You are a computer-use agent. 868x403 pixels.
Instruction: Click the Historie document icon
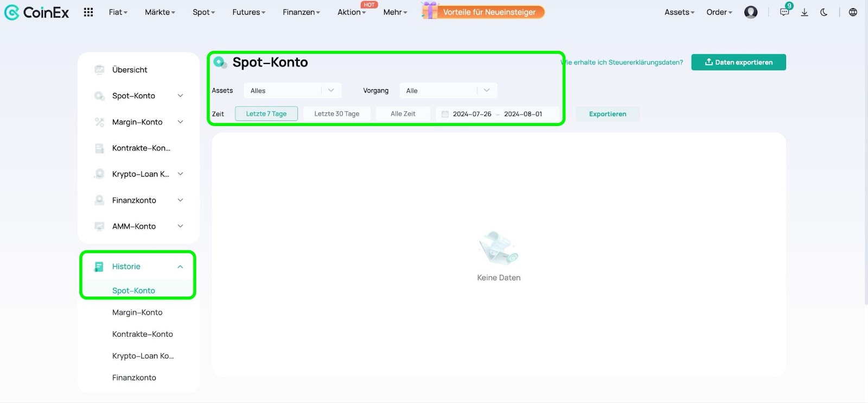[x=99, y=267]
